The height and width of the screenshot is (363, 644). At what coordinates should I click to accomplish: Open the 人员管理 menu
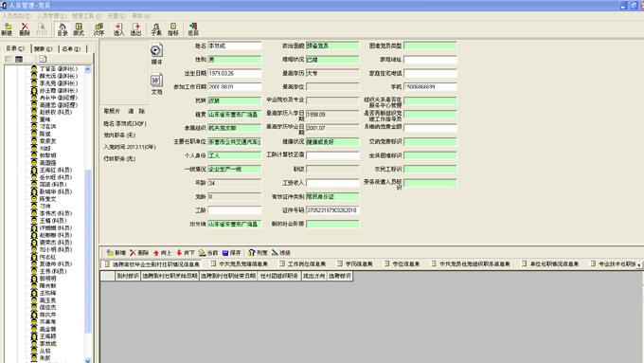51,15
